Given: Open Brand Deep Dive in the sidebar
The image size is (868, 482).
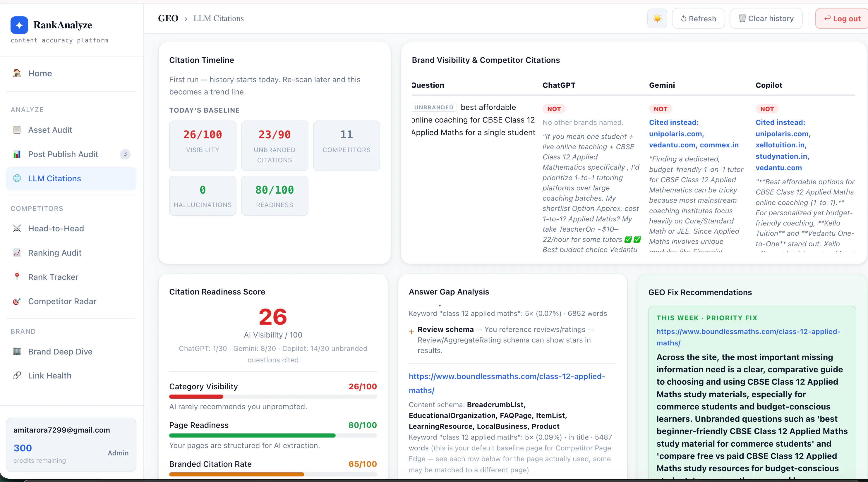Looking at the screenshot, I should tap(71, 351).
